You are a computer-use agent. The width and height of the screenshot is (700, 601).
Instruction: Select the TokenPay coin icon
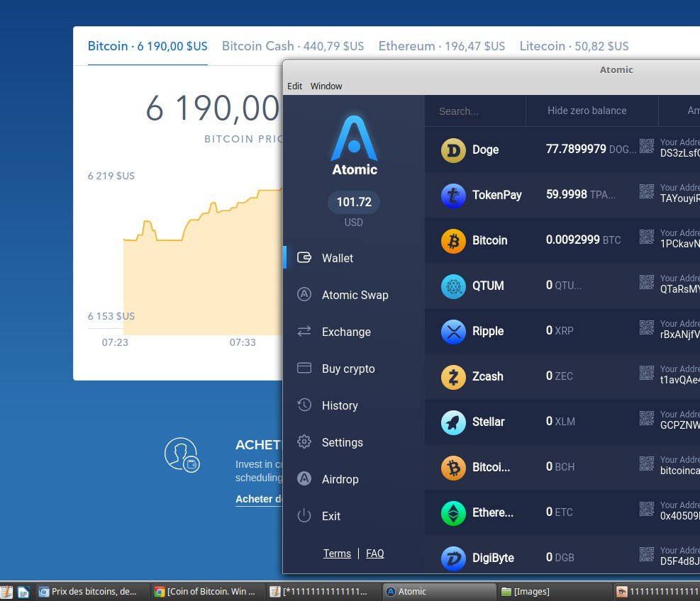click(453, 196)
